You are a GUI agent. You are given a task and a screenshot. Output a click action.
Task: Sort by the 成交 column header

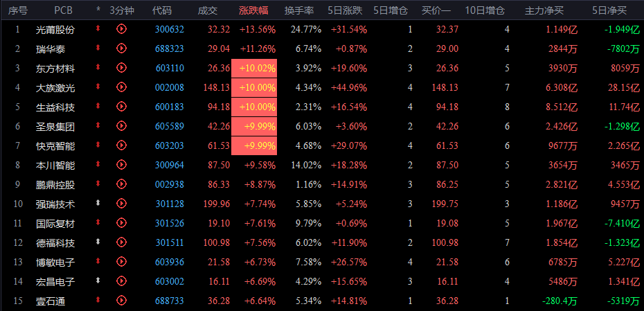(208, 10)
